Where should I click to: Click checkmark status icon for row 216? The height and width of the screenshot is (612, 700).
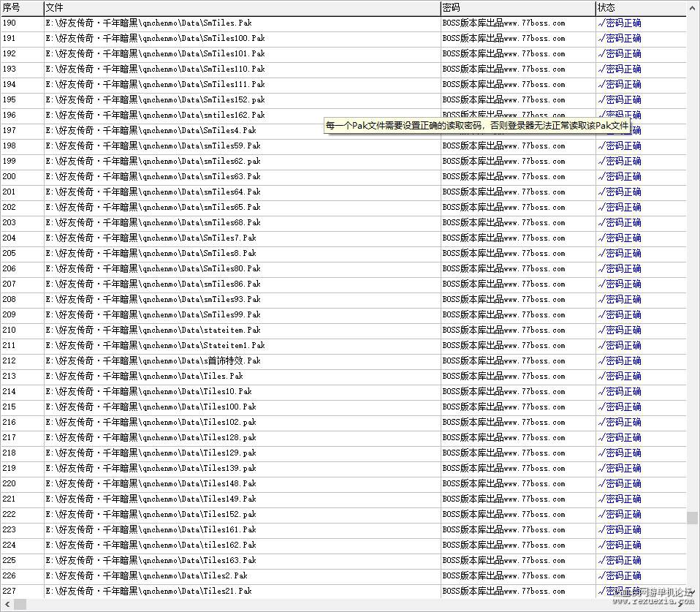[601, 423]
